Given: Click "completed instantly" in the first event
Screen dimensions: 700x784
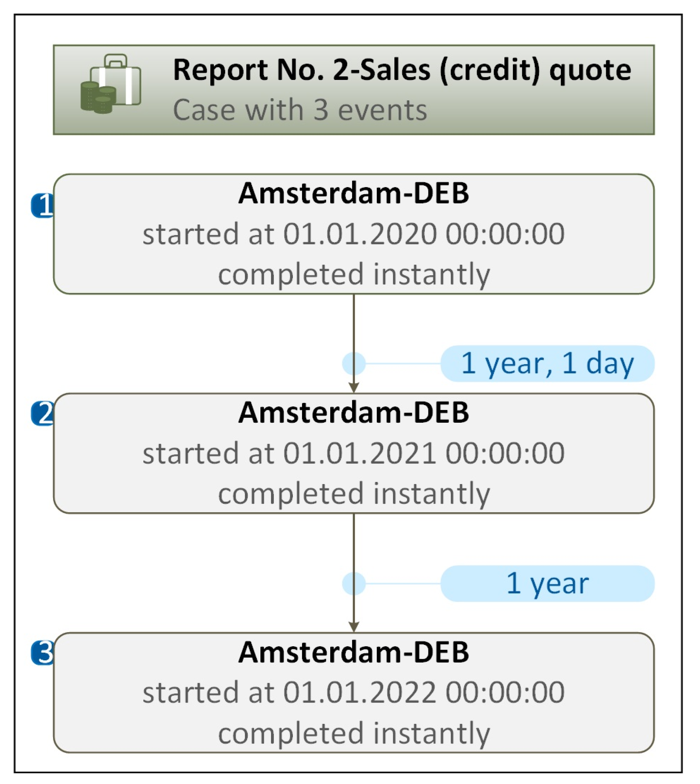Looking at the screenshot, I should coord(353,275).
